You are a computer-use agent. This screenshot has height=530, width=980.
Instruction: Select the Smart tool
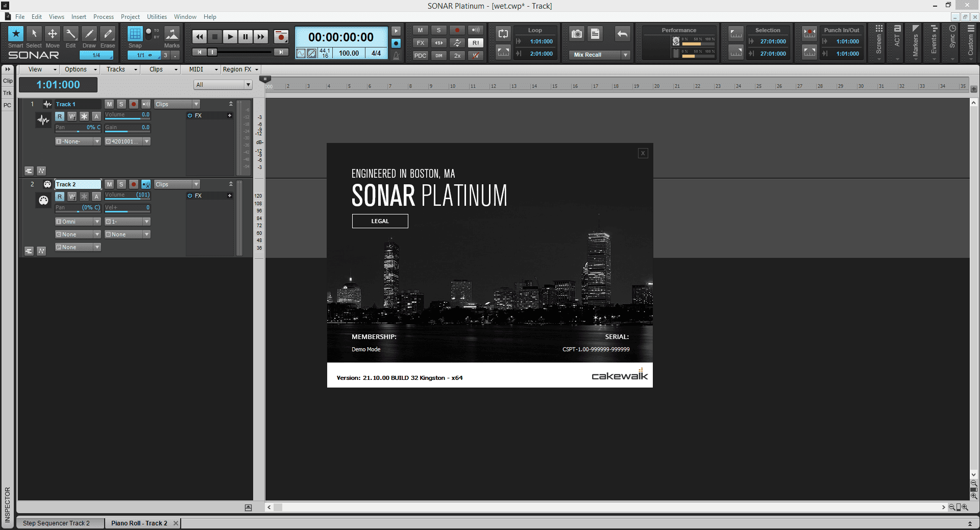pos(16,34)
